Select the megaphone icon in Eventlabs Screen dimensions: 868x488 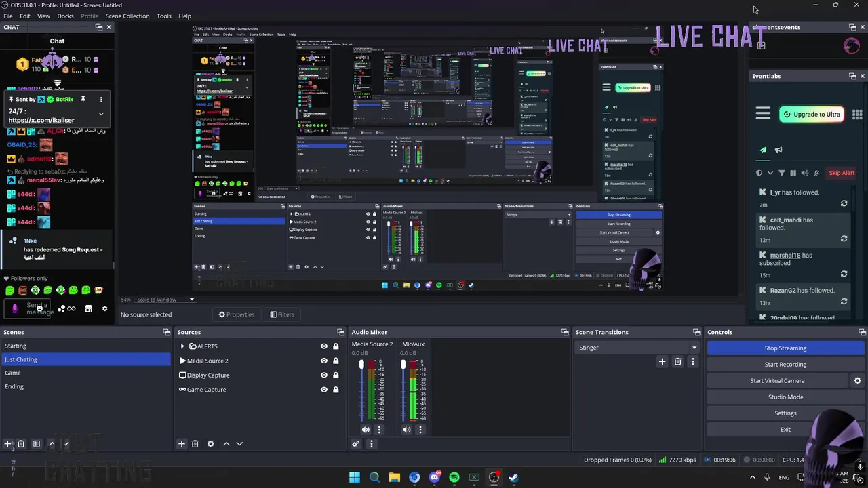[x=778, y=150]
